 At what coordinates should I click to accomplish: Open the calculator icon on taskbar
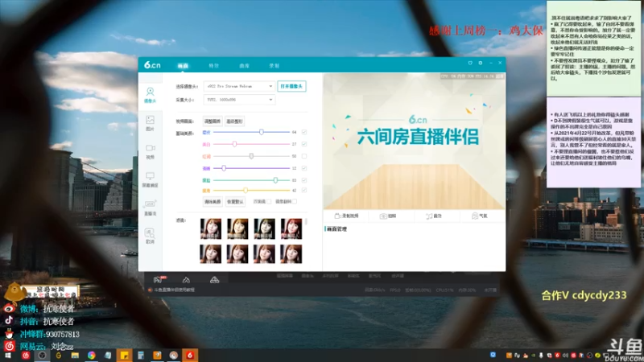[140, 356]
